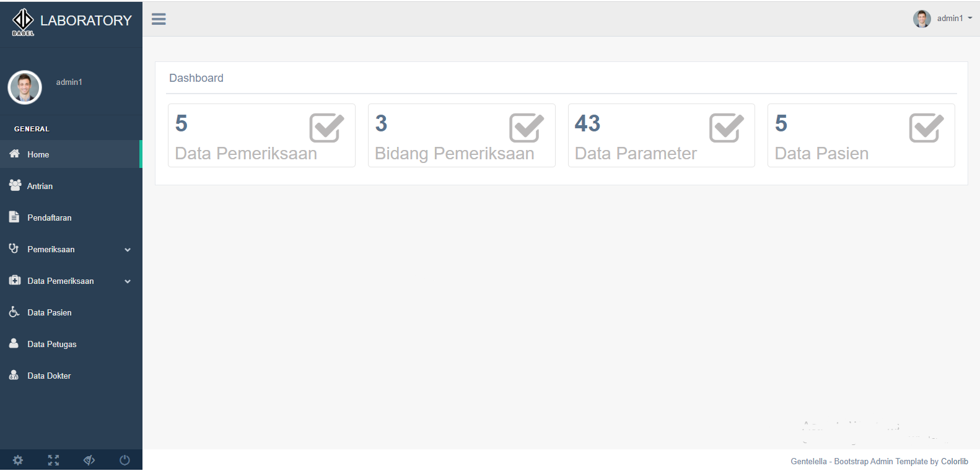Screen dimensions: 980x476
Task: Click the Colorlib link in footer
Action: click(x=955, y=461)
